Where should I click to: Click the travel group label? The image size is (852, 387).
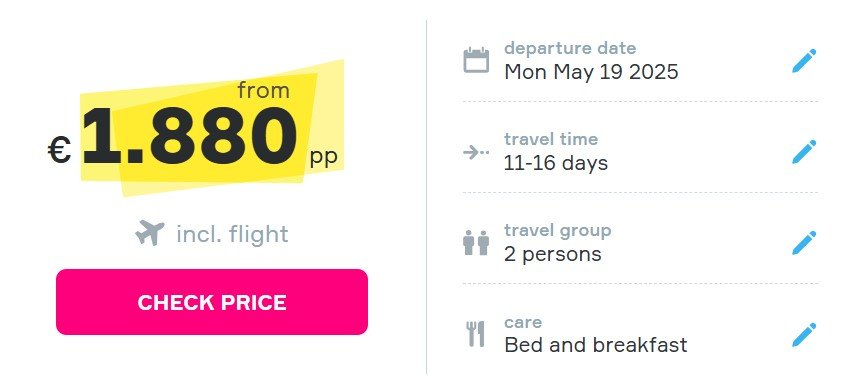557,230
